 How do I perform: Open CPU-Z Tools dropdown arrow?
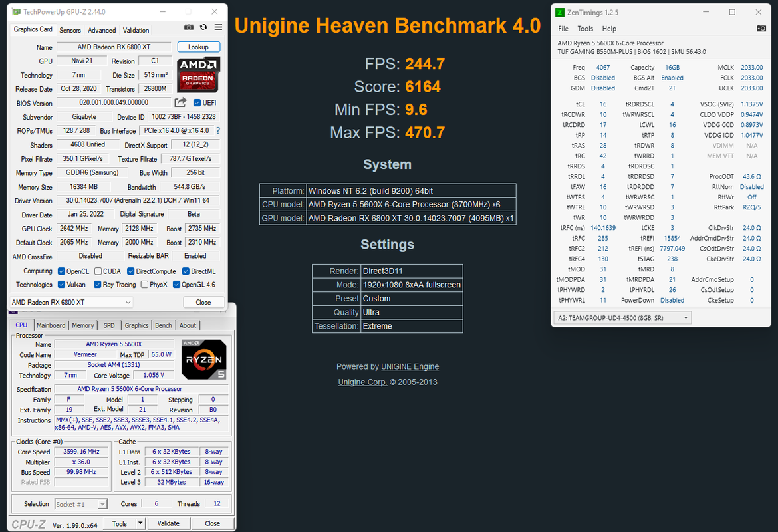(140, 523)
